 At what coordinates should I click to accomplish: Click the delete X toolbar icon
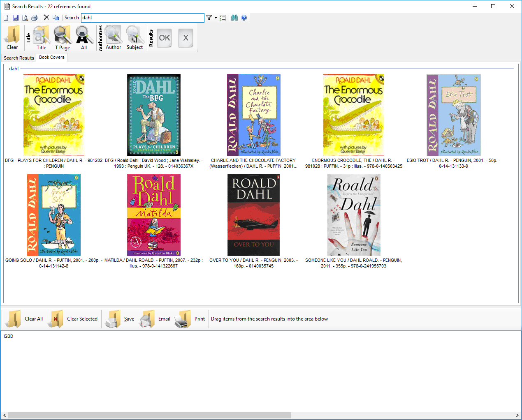[46, 18]
